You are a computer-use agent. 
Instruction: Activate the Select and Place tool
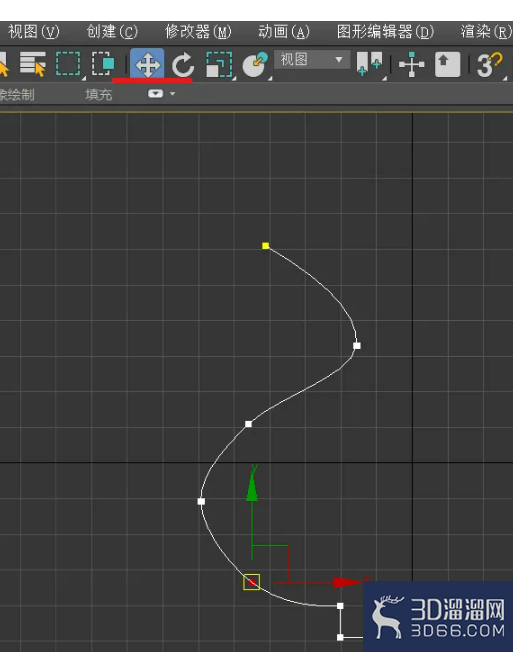pos(255,64)
